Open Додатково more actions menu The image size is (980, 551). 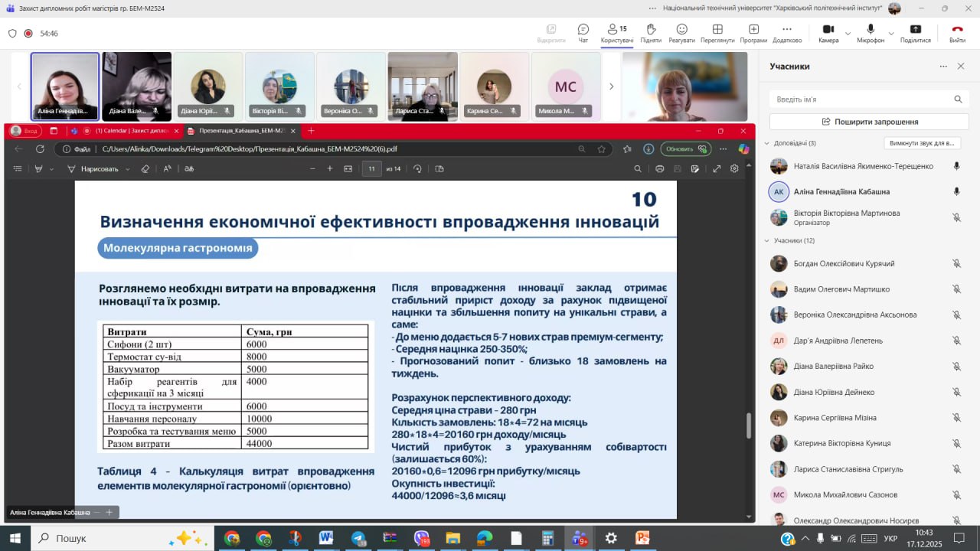(x=787, y=33)
